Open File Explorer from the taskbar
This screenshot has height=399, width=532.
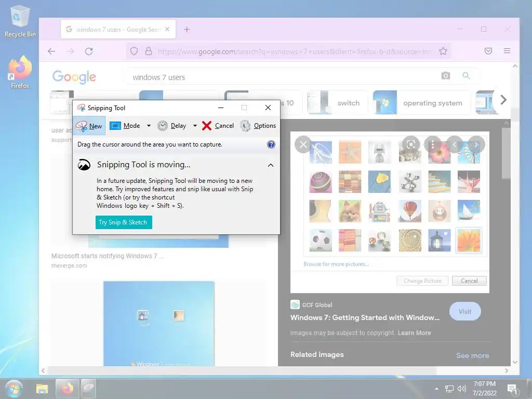(42, 389)
